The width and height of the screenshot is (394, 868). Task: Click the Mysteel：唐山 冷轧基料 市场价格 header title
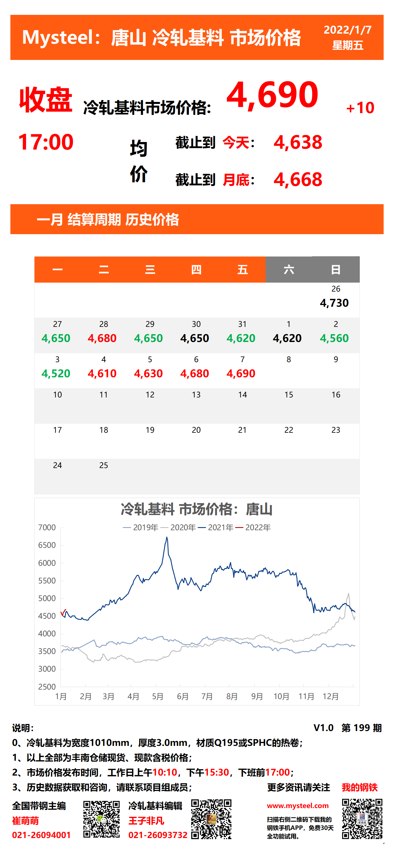(162, 38)
